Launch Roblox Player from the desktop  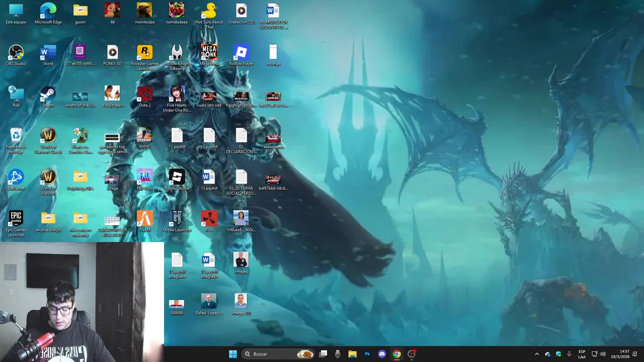pos(241,55)
